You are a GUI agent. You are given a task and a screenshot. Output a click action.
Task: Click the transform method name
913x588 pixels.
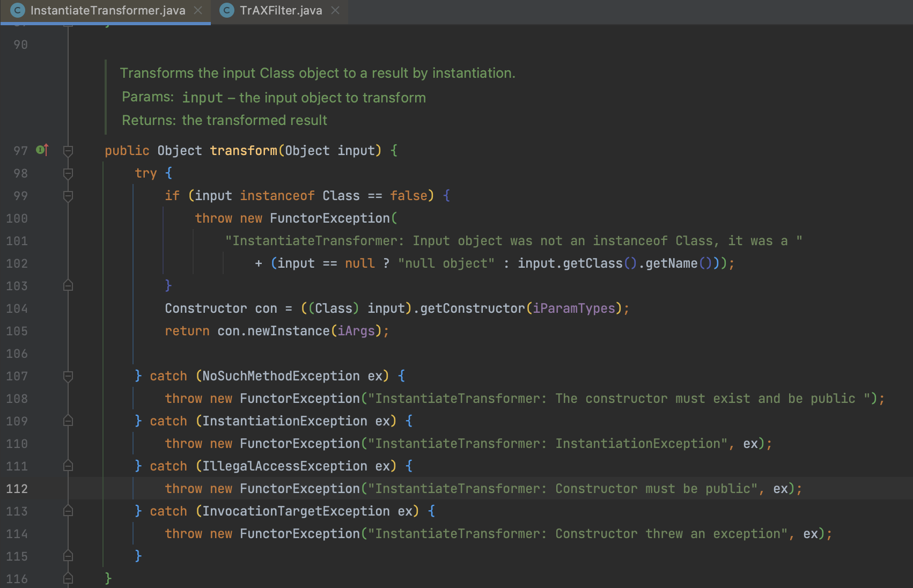click(x=244, y=151)
